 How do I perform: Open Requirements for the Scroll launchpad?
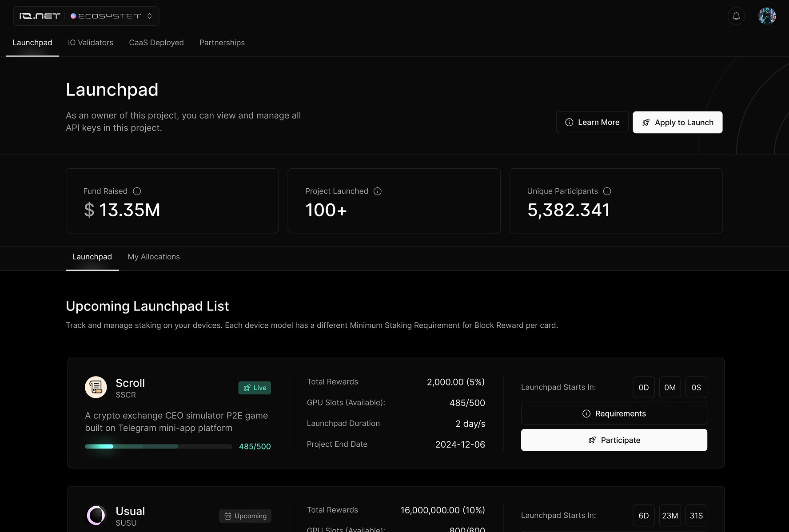point(614,413)
